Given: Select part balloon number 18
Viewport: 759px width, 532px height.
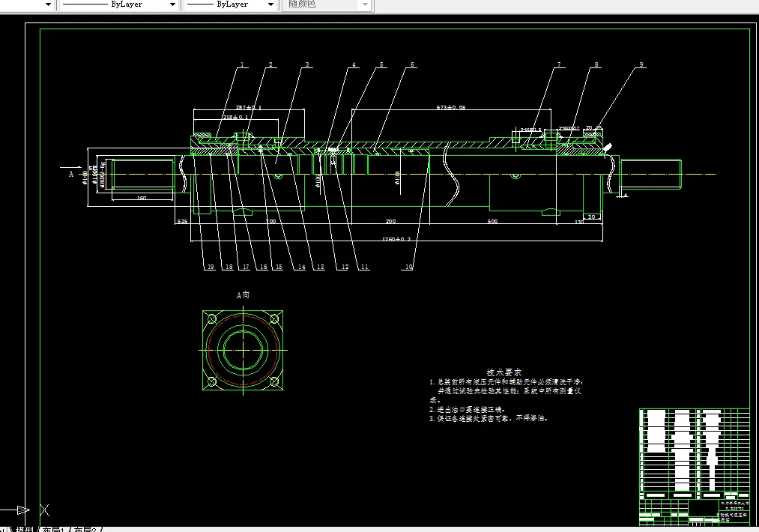Looking at the screenshot, I should coord(229,267).
